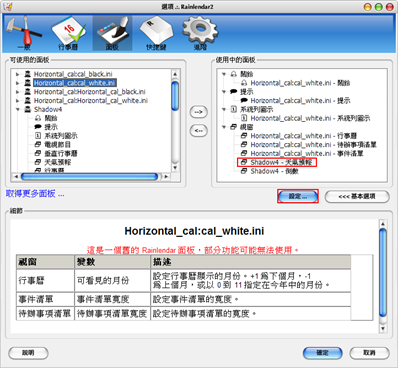Click the 待辦事項清單寬度 table cell
Screen dimensions: 398x368
pyautogui.click(x=112, y=314)
